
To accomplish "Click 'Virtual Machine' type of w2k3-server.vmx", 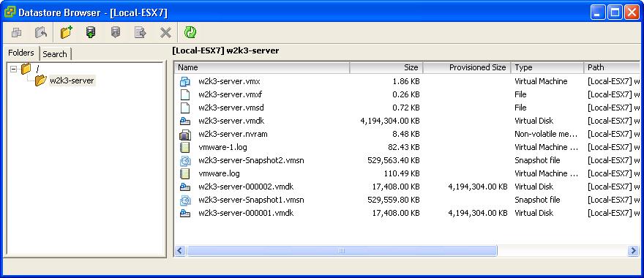I will 541,81.
